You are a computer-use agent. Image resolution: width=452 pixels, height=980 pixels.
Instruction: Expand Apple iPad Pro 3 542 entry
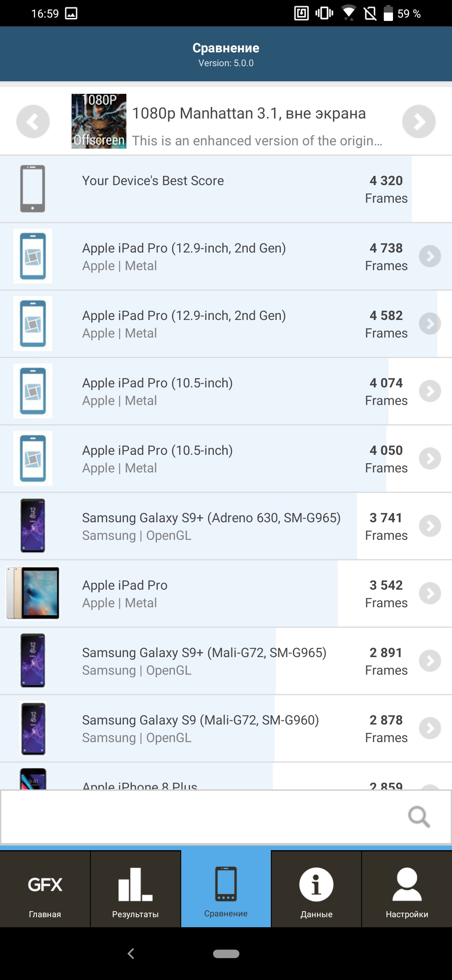430,593
